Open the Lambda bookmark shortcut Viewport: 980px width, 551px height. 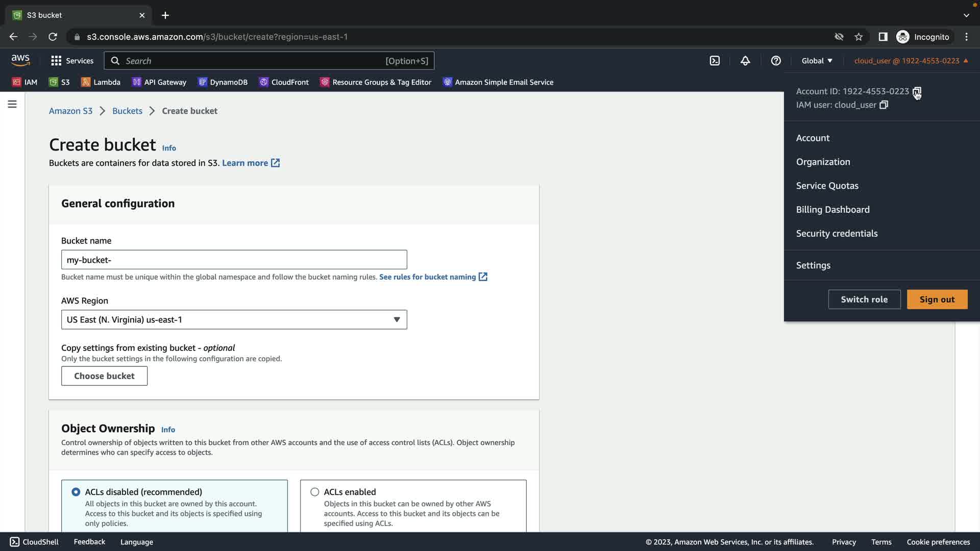coord(101,82)
